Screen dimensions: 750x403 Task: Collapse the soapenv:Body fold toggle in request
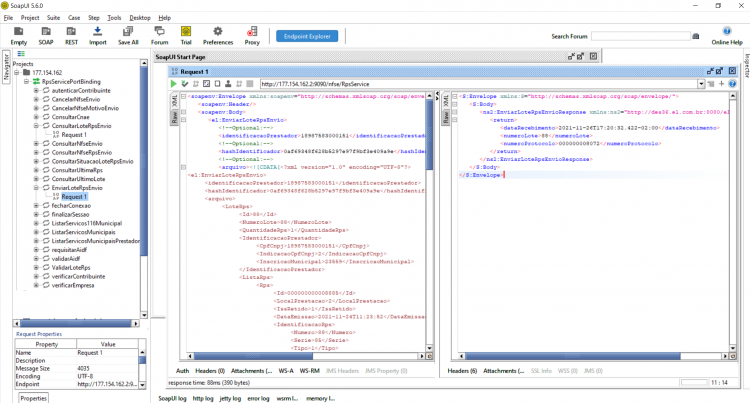click(183, 112)
